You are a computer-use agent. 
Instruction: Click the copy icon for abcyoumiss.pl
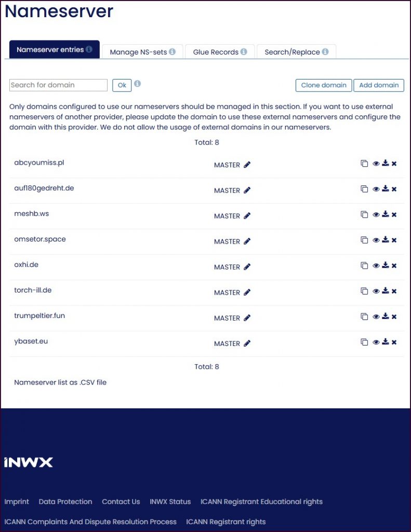coord(364,164)
